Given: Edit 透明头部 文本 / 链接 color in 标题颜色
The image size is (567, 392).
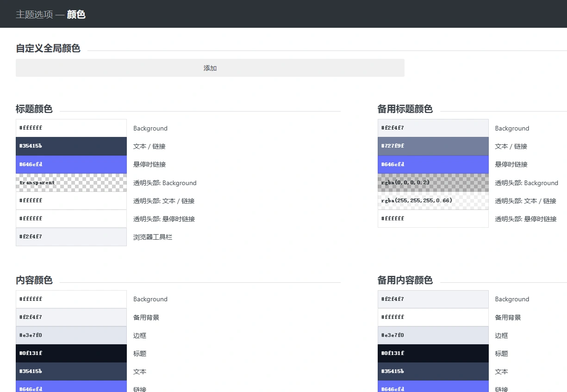Looking at the screenshot, I should 71,200.
